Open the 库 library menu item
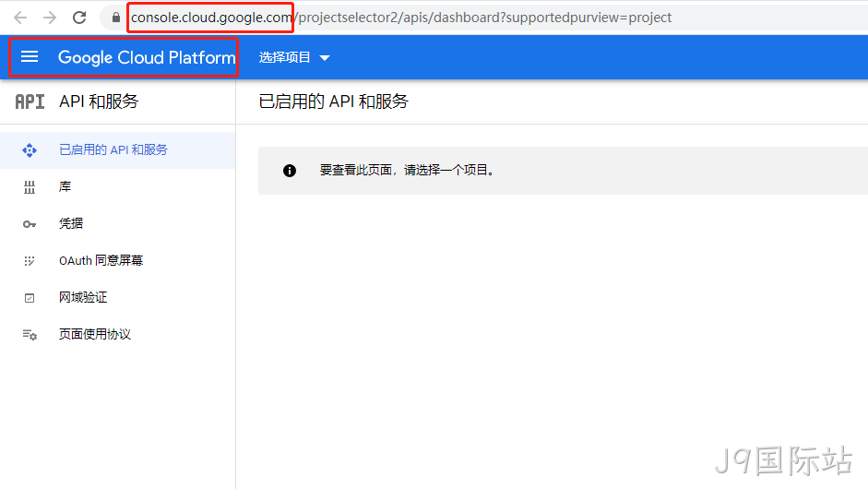 coord(117,187)
